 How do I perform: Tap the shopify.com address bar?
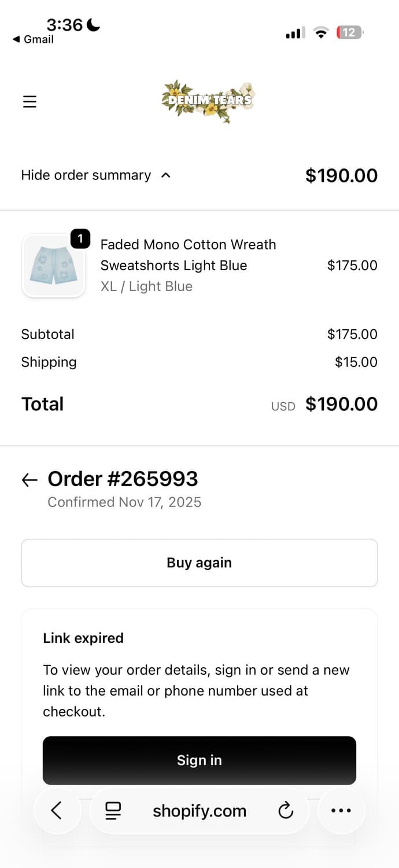pos(199,811)
